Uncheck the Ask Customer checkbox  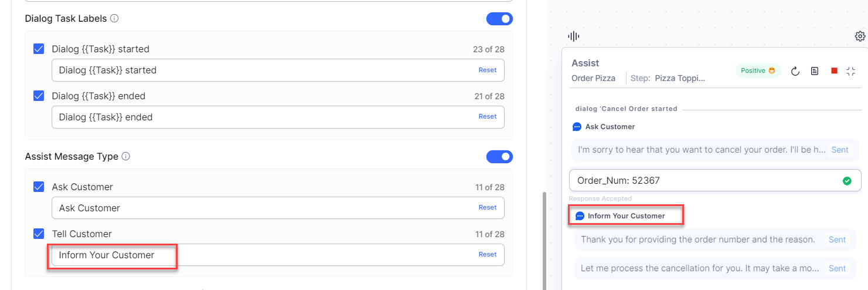pos(39,187)
